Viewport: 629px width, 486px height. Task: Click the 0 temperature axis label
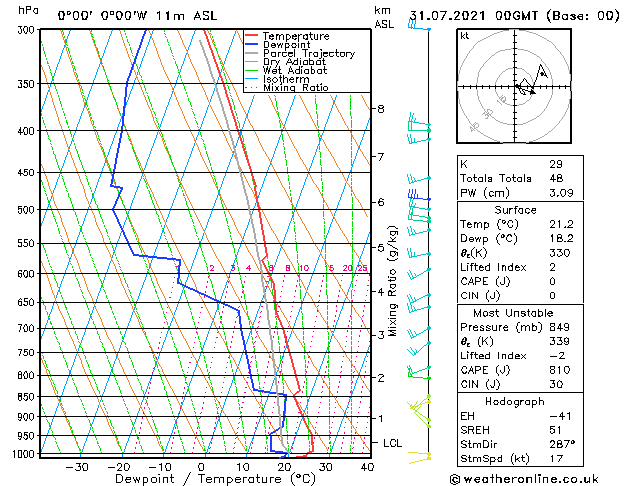tap(201, 468)
